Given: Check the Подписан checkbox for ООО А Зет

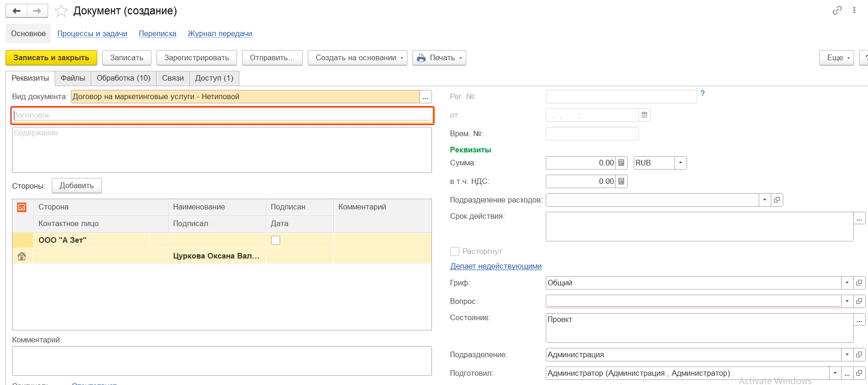Looking at the screenshot, I should (275, 240).
